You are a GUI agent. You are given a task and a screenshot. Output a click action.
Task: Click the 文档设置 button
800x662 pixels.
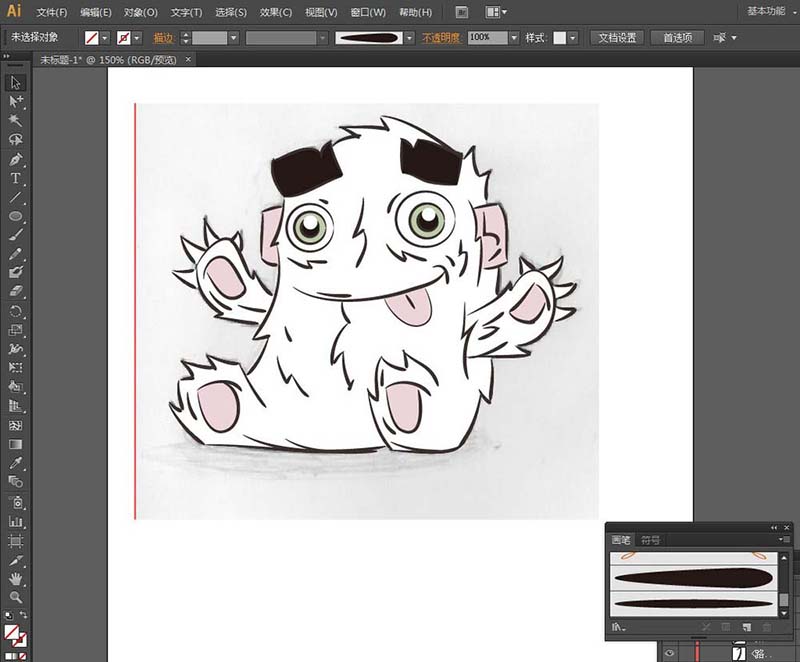click(x=617, y=38)
